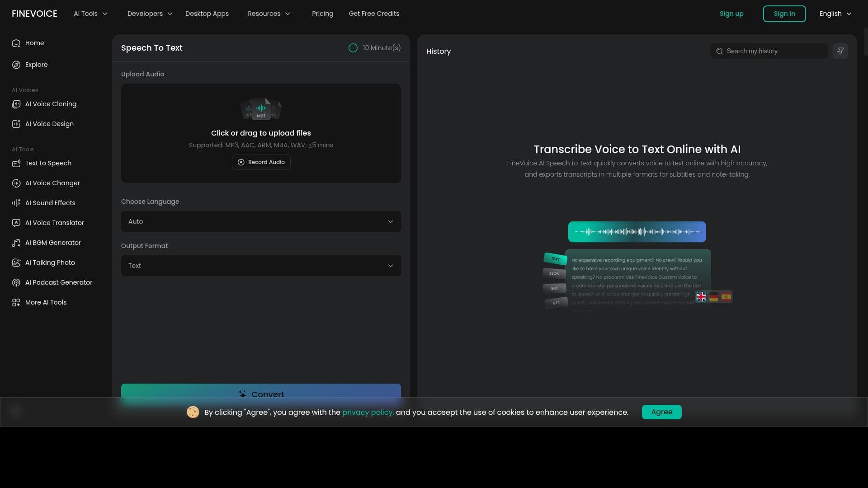Expand the Choose Language Auto dropdown
Image resolution: width=868 pixels, height=488 pixels.
point(261,221)
